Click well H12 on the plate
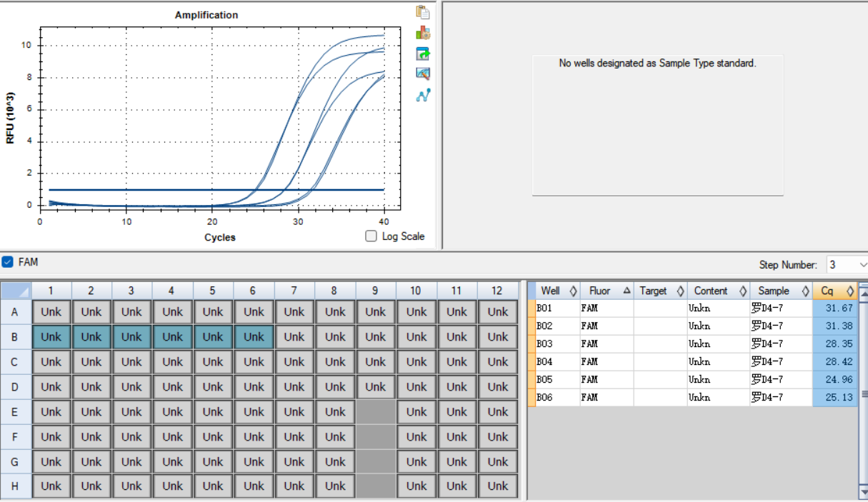This screenshot has width=868, height=502. tap(497, 486)
